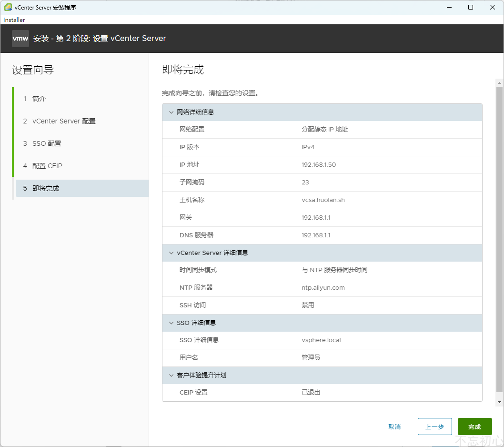This screenshot has width=504, height=447.
Task: Click the vmw logo in header
Action: (x=20, y=39)
